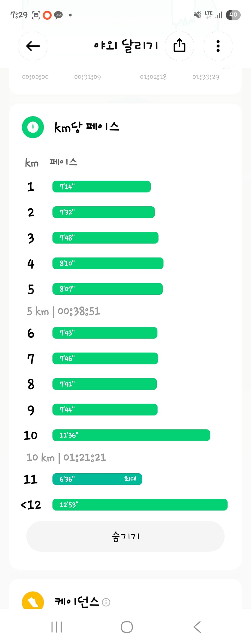Tap the 10 km split time 01:21:21
251x644 pixels.
85,457
